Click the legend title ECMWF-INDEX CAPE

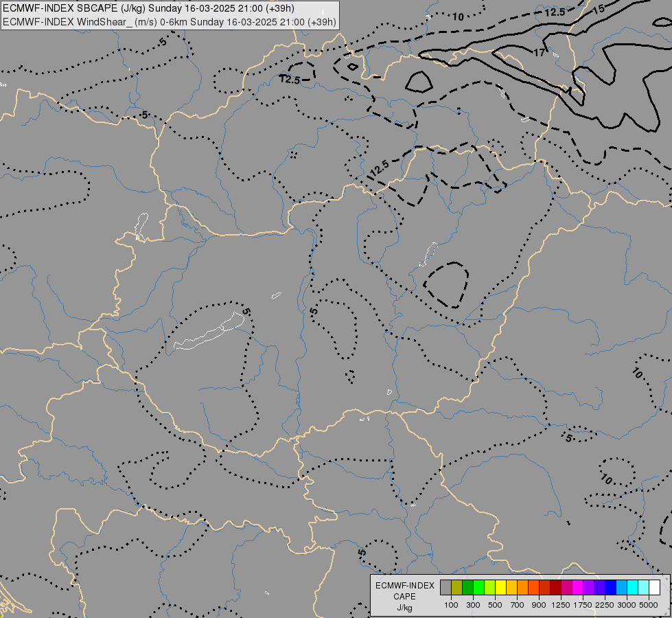(404, 591)
